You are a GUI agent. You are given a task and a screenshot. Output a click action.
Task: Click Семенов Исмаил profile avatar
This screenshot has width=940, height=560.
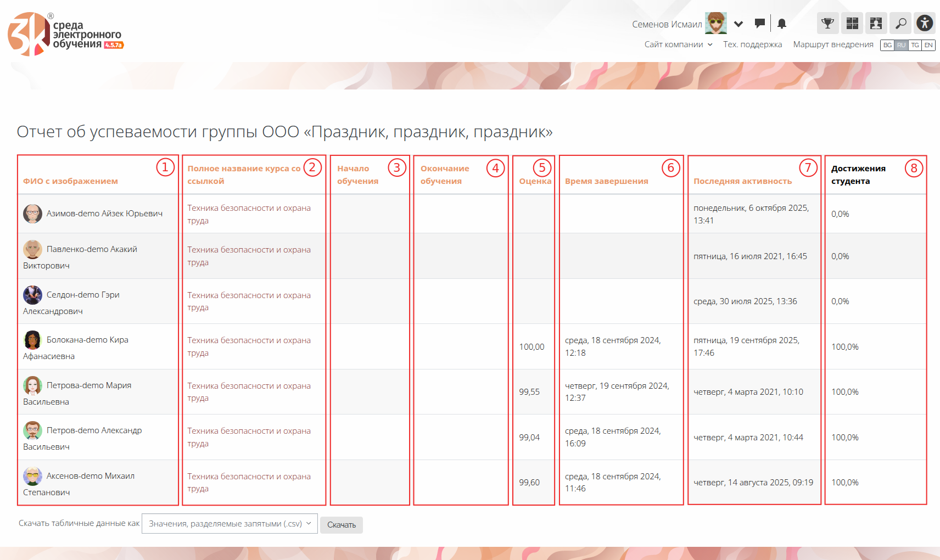(x=715, y=24)
